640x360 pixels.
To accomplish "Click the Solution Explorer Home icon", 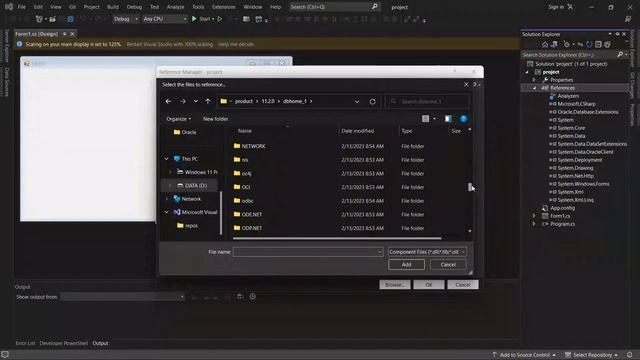I will click(545, 44).
